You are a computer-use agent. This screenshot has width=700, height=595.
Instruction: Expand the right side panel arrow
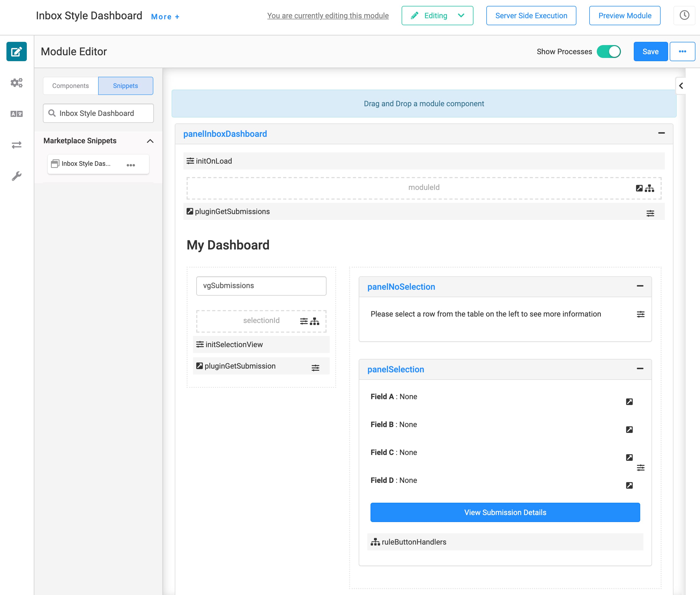pyautogui.click(x=680, y=86)
